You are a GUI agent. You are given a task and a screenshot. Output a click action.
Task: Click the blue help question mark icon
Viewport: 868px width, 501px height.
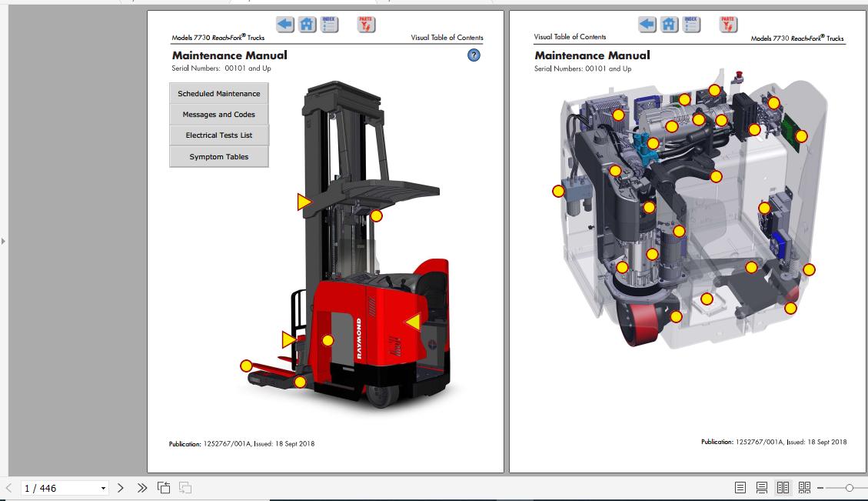[x=474, y=55]
